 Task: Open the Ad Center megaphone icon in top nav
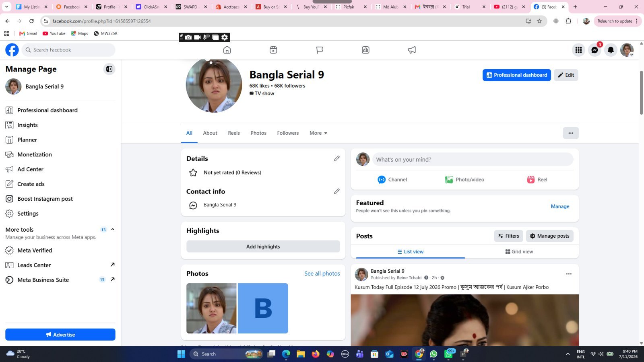412,50
